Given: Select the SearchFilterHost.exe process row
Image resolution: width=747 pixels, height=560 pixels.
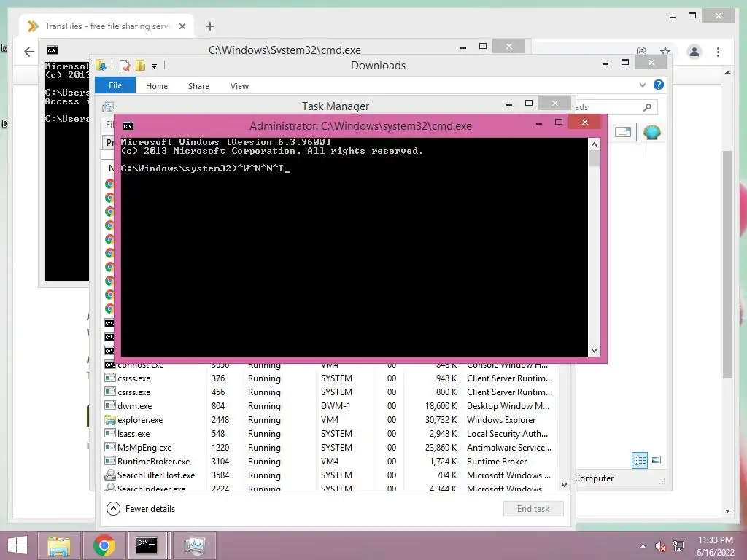Looking at the screenshot, I should coord(330,475).
